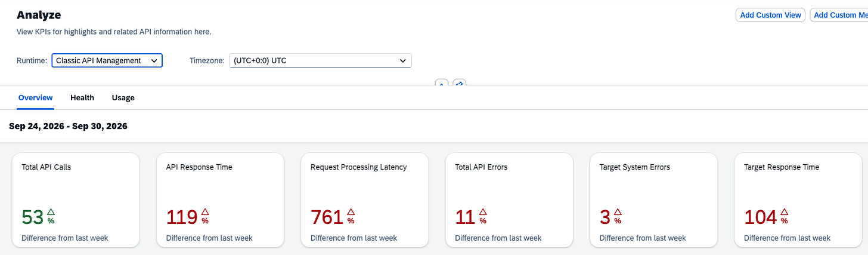The image size is (868, 255).
Task: Click the up-trend triangle next to 3
Action: 618,211
